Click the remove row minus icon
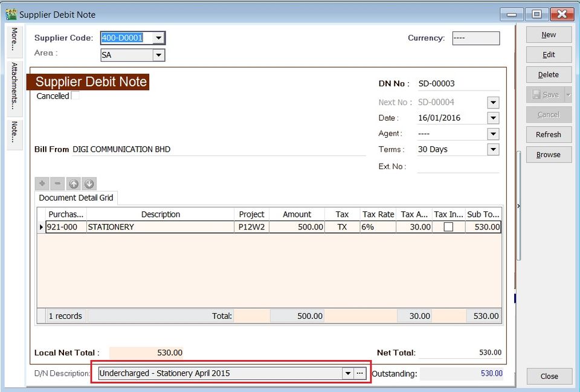Viewport: 580px width, 392px height. pyautogui.click(x=57, y=184)
